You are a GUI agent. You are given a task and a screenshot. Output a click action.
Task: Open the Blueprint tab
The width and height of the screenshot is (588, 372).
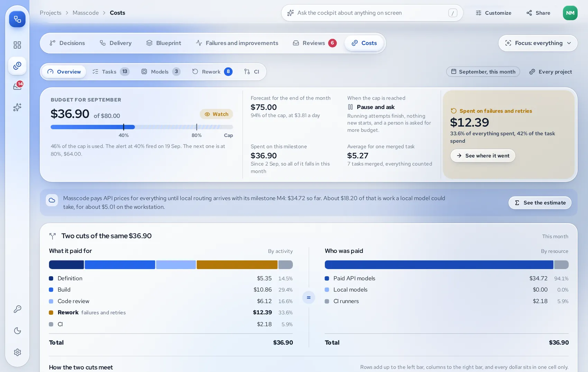[164, 43]
